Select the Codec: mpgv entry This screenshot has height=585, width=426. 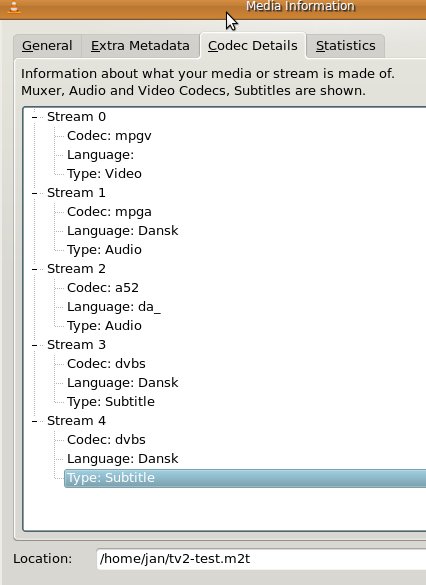(x=109, y=136)
